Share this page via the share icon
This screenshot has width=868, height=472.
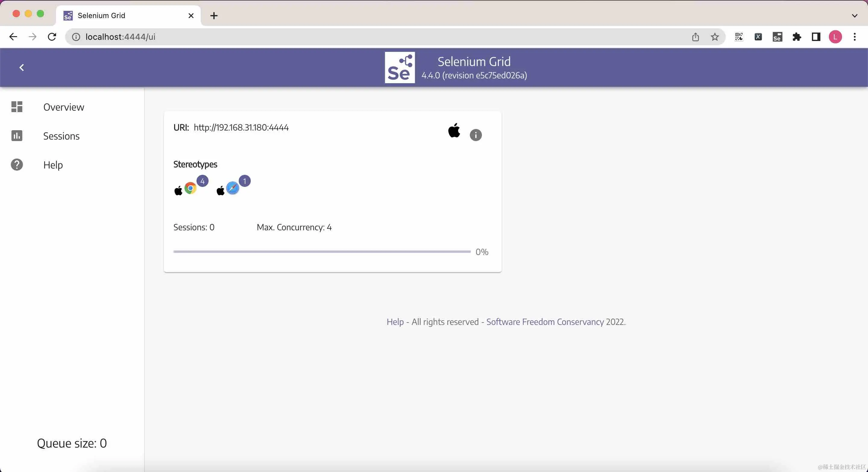(x=696, y=37)
